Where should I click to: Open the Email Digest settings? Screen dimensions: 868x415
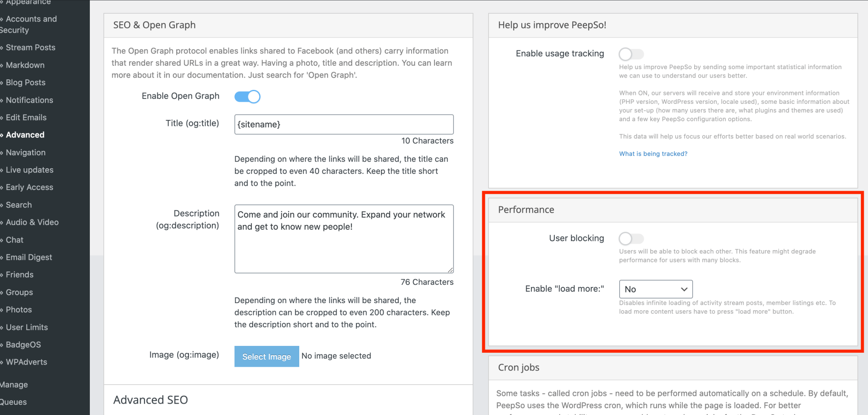[29, 257]
